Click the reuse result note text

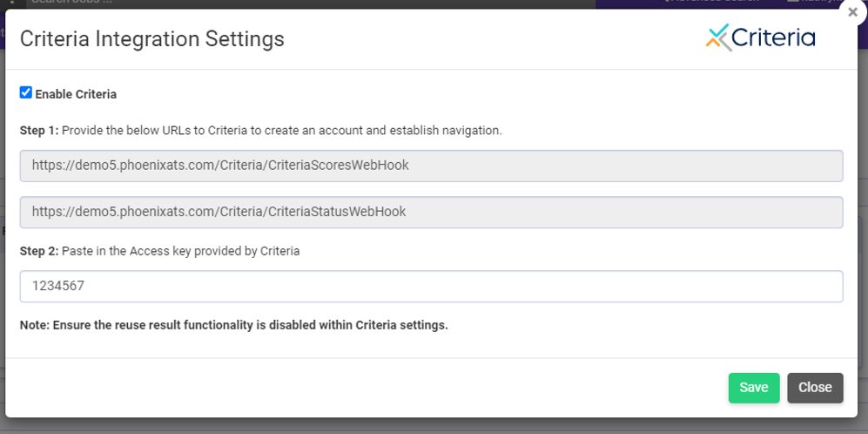[233, 325]
